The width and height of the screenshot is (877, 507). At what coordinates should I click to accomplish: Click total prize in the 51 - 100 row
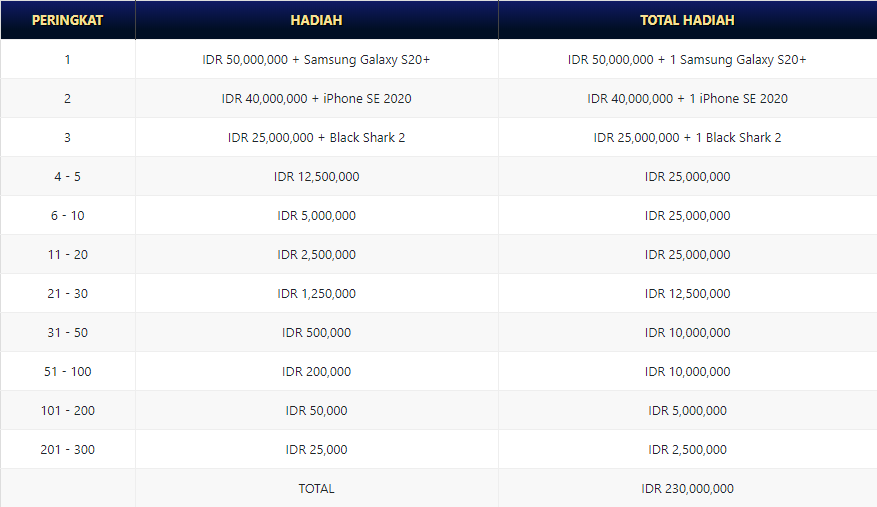tap(687, 372)
